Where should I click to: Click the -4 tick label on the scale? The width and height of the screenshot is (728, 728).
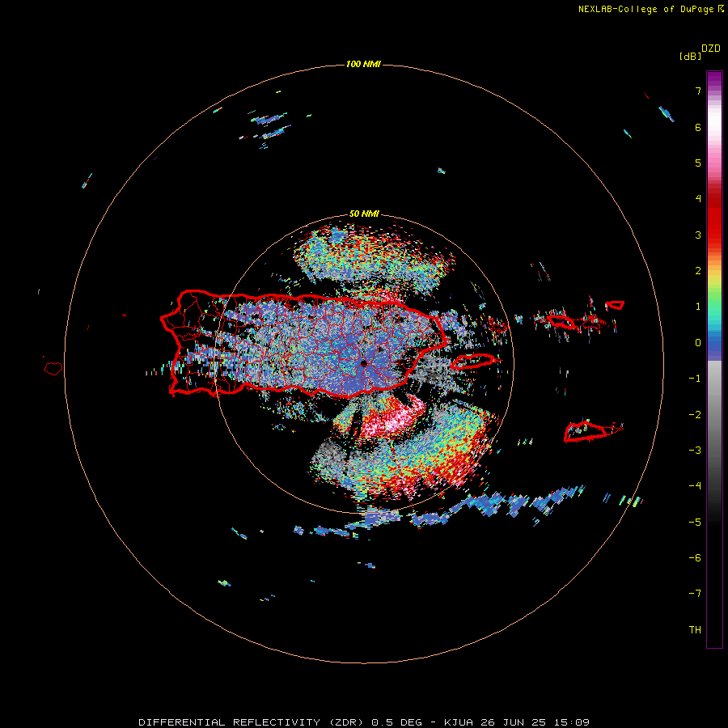point(695,486)
